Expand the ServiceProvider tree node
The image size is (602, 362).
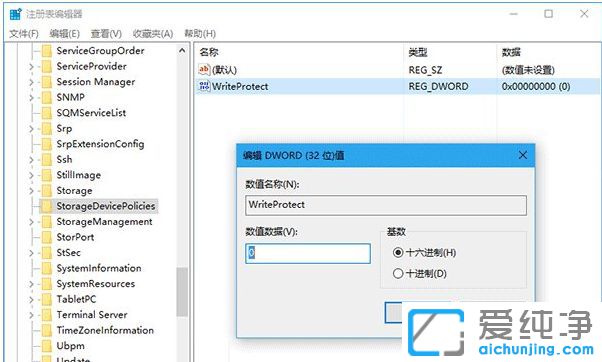[x=31, y=66]
